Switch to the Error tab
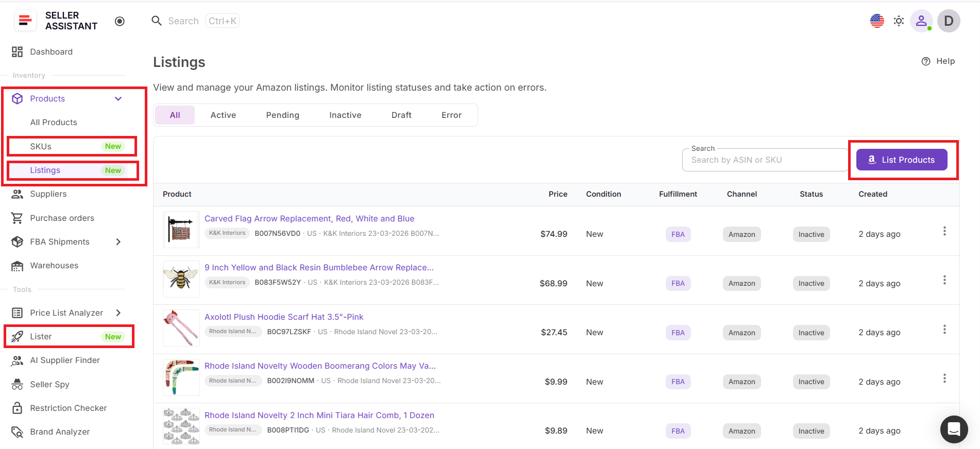Viewport: 980px width, 449px height. tap(451, 115)
